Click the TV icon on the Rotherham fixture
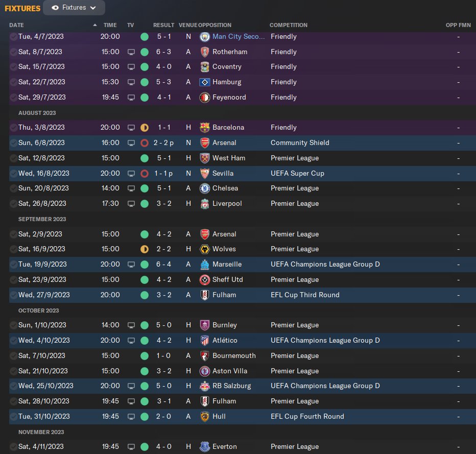This screenshot has height=454, width=476. pyautogui.click(x=131, y=52)
